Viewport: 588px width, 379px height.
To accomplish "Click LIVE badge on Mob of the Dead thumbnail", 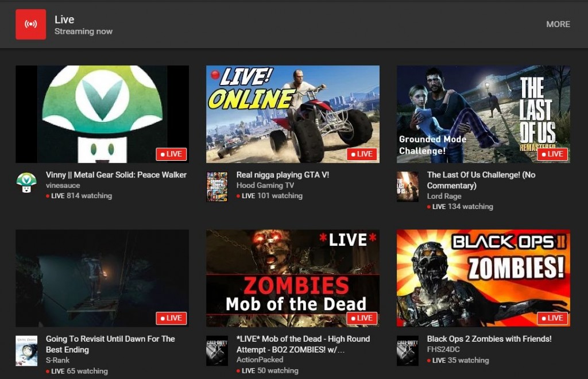I will (x=362, y=318).
